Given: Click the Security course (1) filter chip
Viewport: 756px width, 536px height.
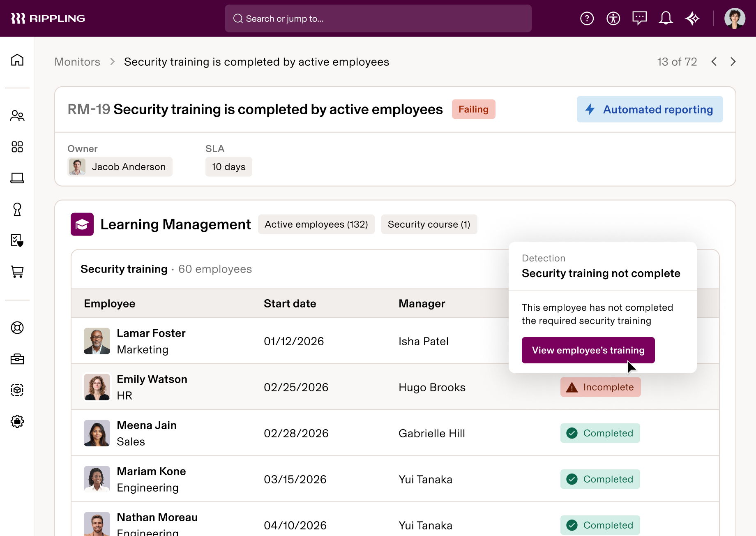Looking at the screenshot, I should pyautogui.click(x=429, y=224).
